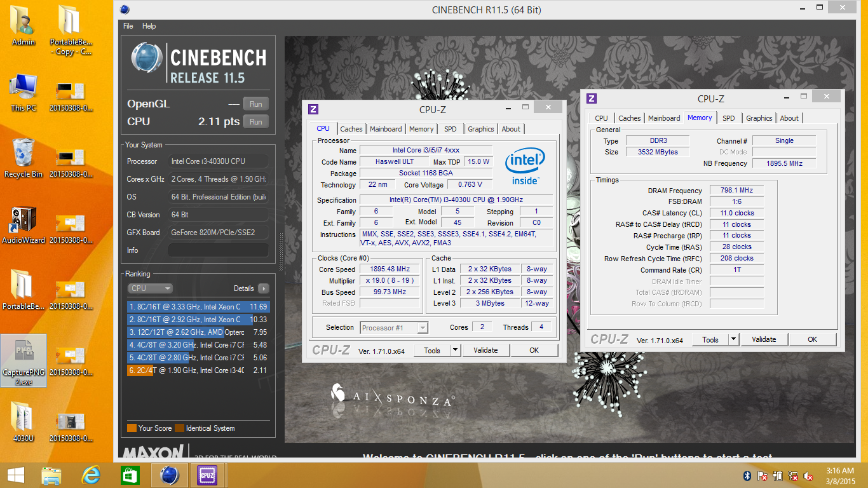The width and height of the screenshot is (868, 488).
Task: Open Caches tab in CPU-Z Processor window
Action: [x=351, y=129]
